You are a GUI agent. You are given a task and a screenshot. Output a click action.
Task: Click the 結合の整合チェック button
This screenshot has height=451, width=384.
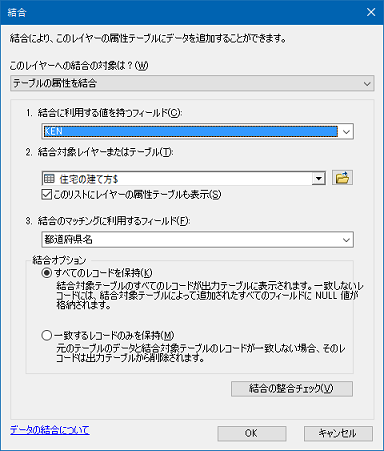(x=292, y=389)
